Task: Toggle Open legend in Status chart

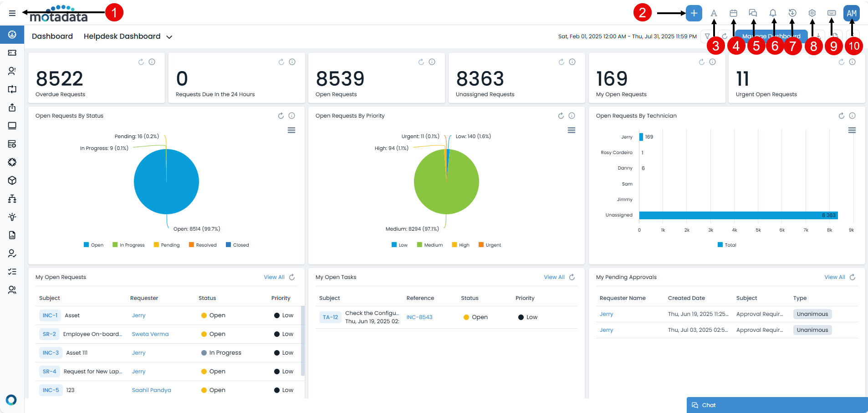Action: pyautogui.click(x=93, y=245)
